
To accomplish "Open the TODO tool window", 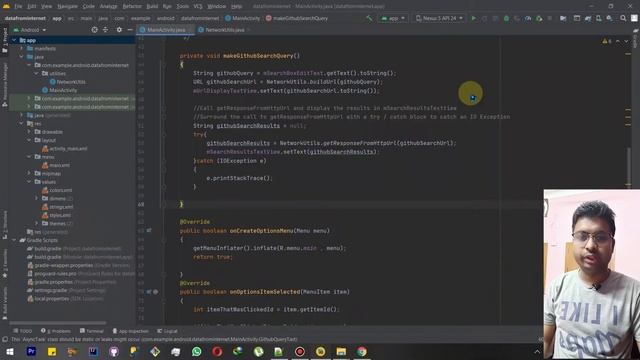I will coord(22,331).
